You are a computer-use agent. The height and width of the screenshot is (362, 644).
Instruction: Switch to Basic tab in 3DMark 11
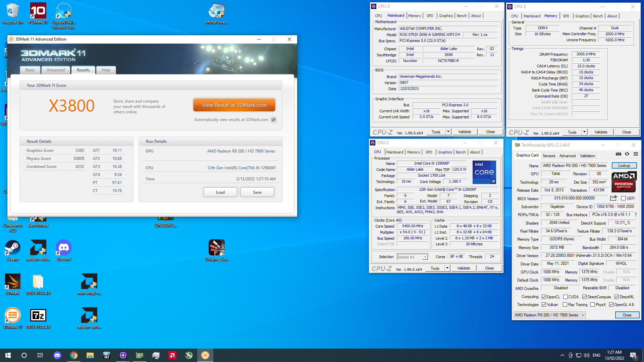(30, 70)
